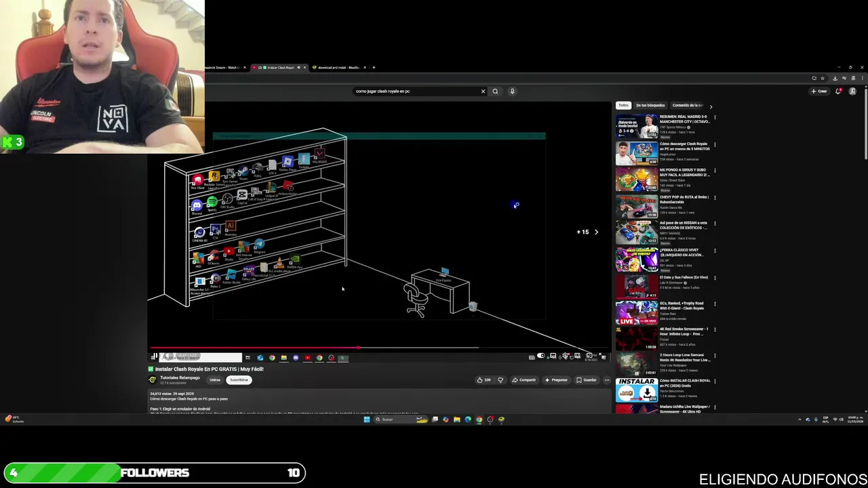Advance the +15 next arrow over the video
The image size is (868, 488).
click(x=596, y=232)
